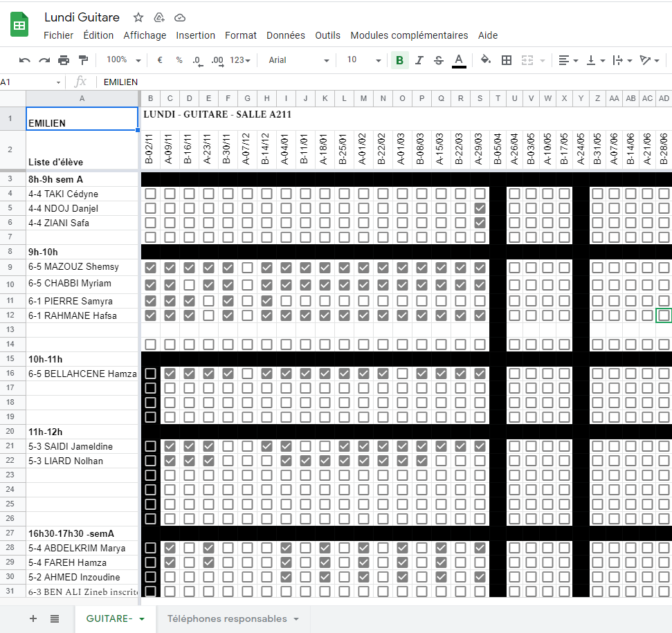Image resolution: width=672 pixels, height=633 pixels.
Task: Click the all sheets list button
Action: coord(55,618)
